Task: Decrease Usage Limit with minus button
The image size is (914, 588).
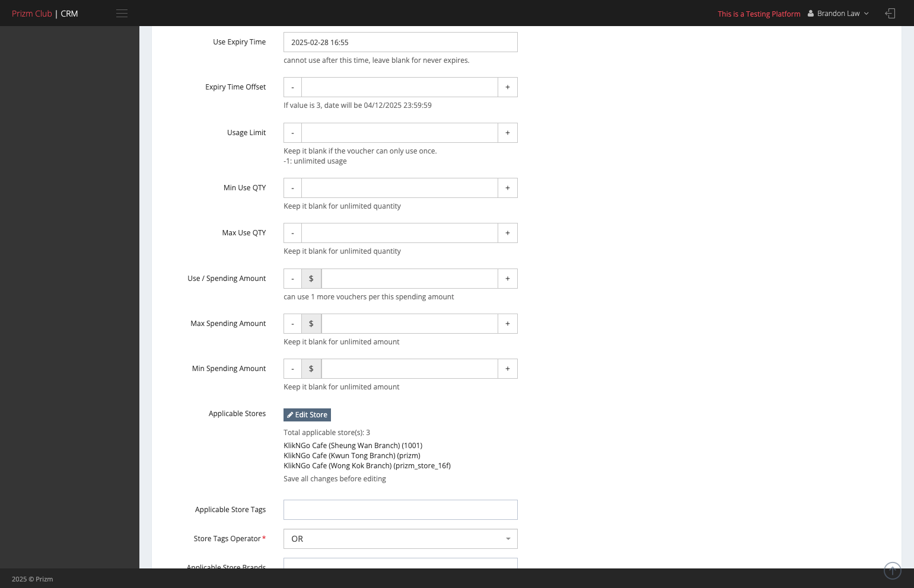Action: tap(292, 133)
